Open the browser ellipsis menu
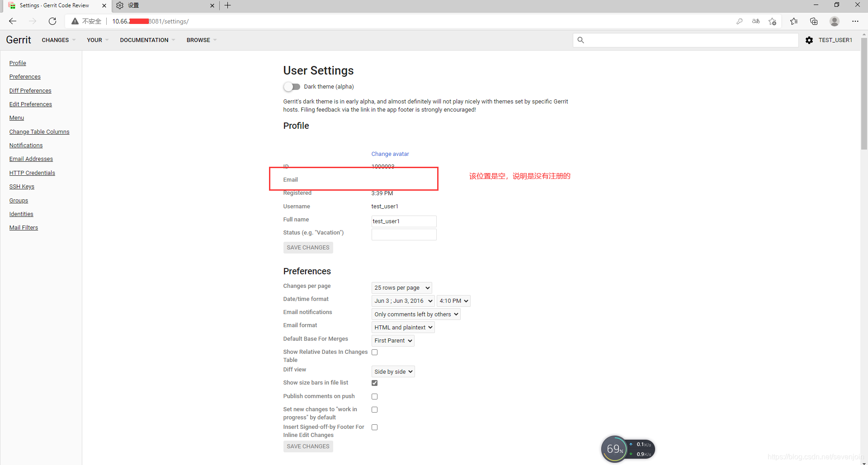Screen dimensions: 868x465 pyautogui.click(x=855, y=21)
